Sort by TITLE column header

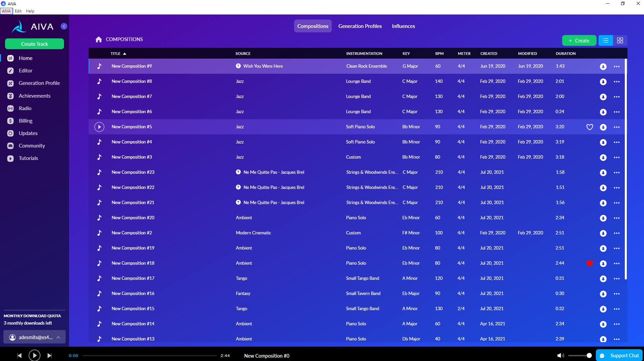click(x=118, y=54)
